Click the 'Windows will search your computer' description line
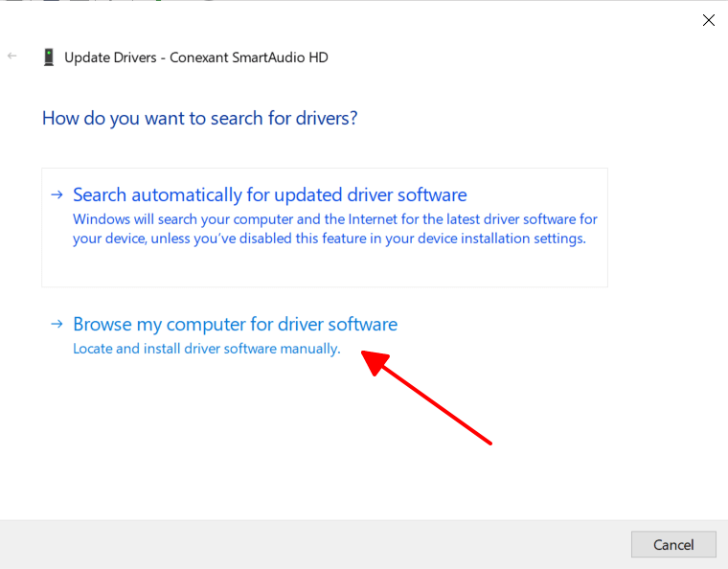Viewport: 728px width, 569px height. [334, 219]
